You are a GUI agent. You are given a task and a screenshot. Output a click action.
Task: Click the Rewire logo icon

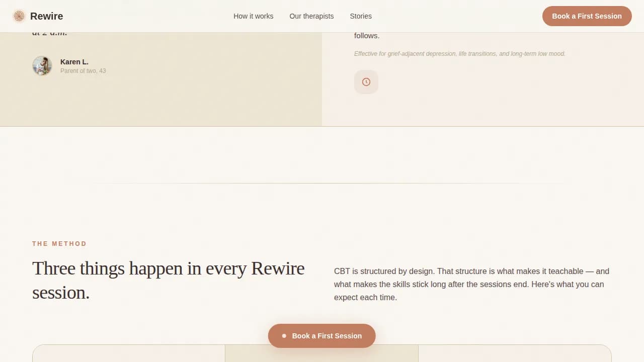click(x=19, y=16)
